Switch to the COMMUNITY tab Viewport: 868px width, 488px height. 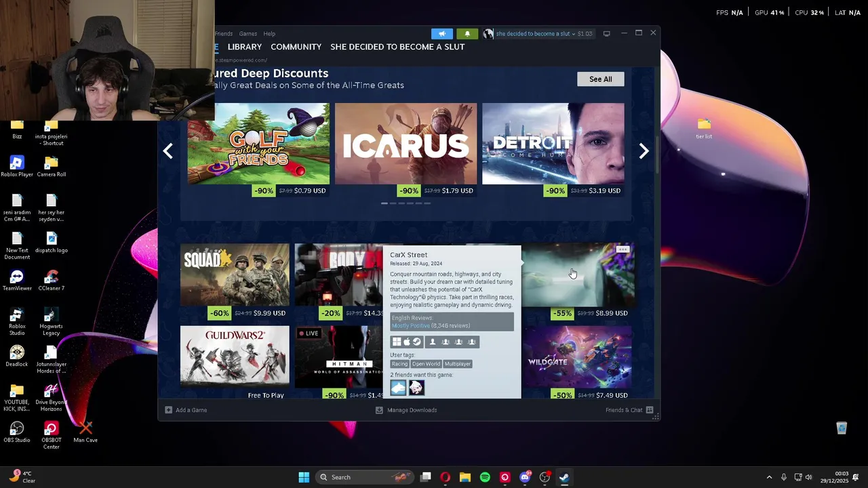coord(296,47)
